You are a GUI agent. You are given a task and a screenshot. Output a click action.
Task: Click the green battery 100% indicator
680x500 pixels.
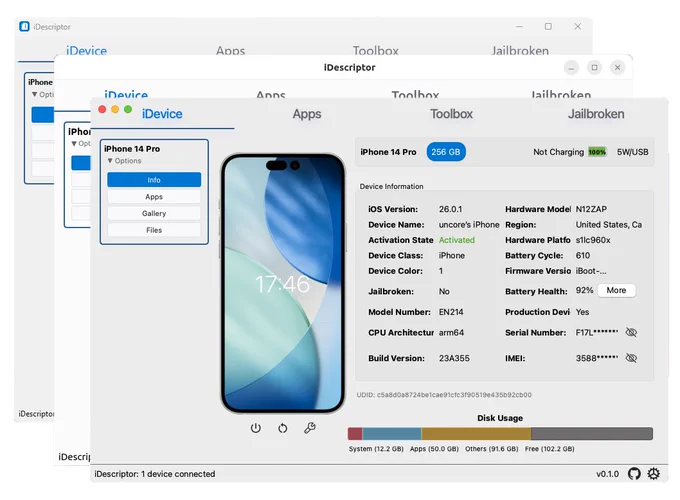coord(597,152)
